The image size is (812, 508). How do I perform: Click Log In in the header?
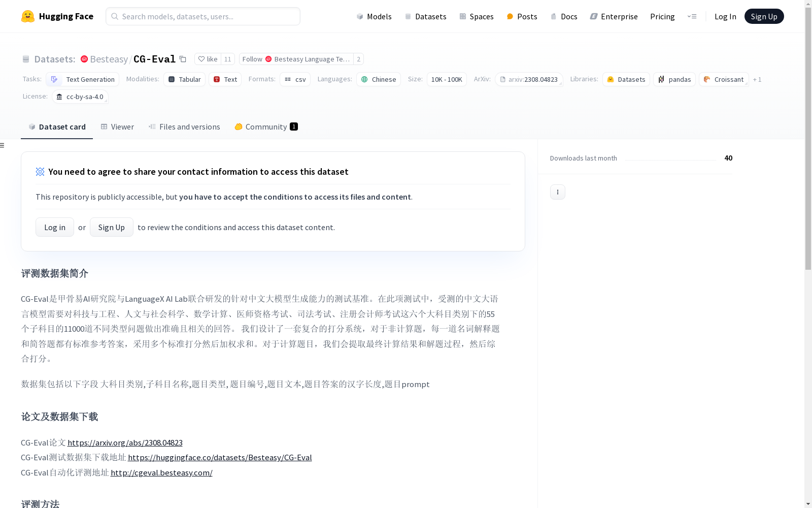(x=725, y=16)
